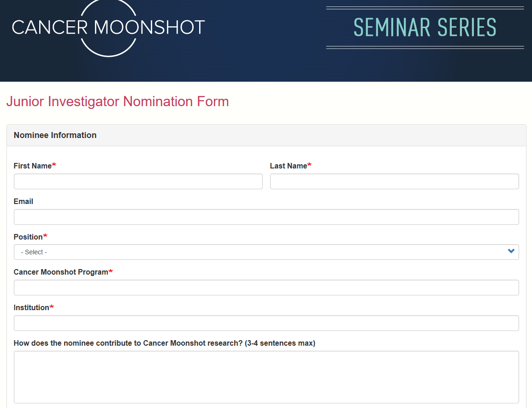This screenshot has height=408, width=532.
Task: Click the nominee contribution text area
Action: (266, 377)
